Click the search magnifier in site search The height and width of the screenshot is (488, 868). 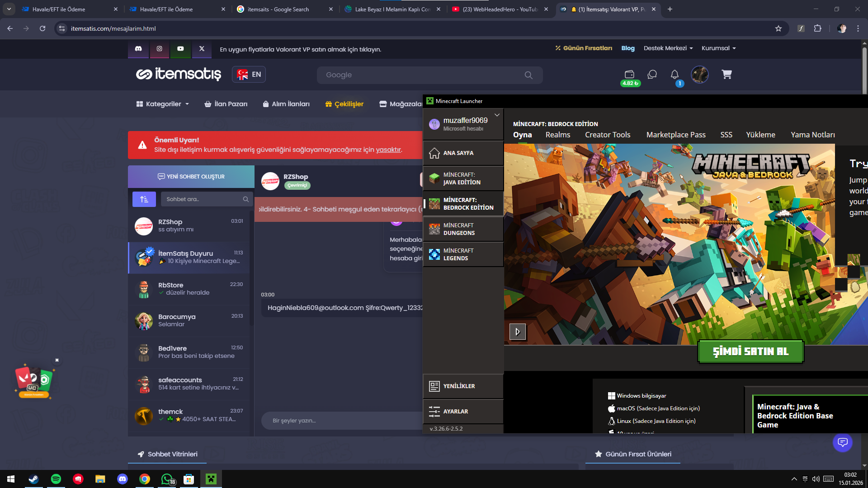(528, 75)
